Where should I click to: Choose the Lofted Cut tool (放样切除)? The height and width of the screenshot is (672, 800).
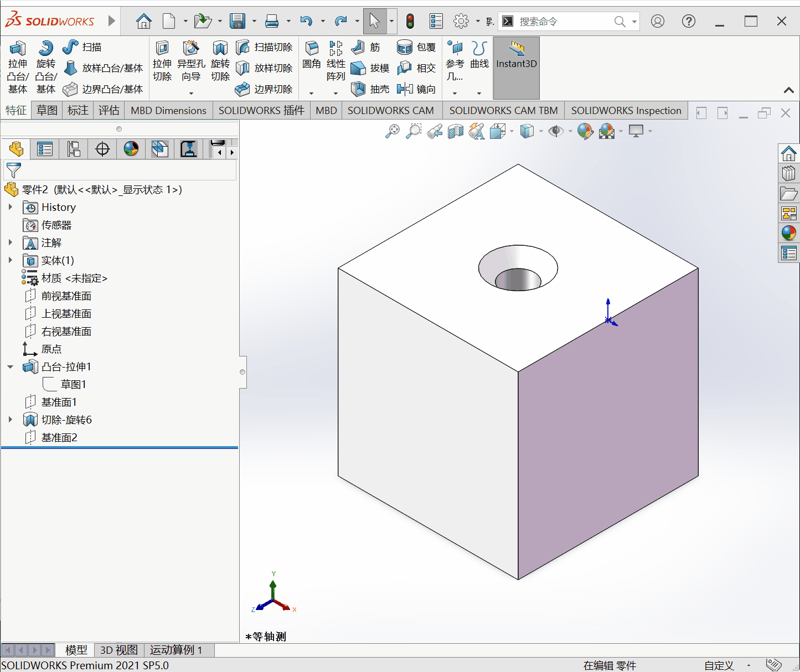264,68
